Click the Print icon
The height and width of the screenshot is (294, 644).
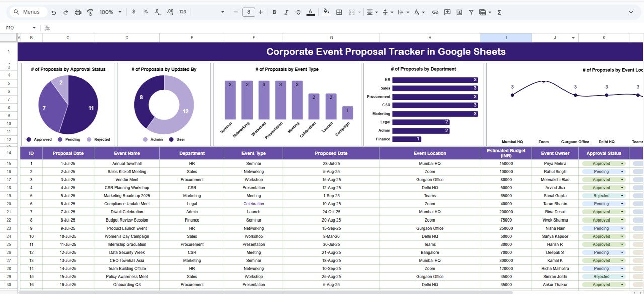tap(78, 12)
